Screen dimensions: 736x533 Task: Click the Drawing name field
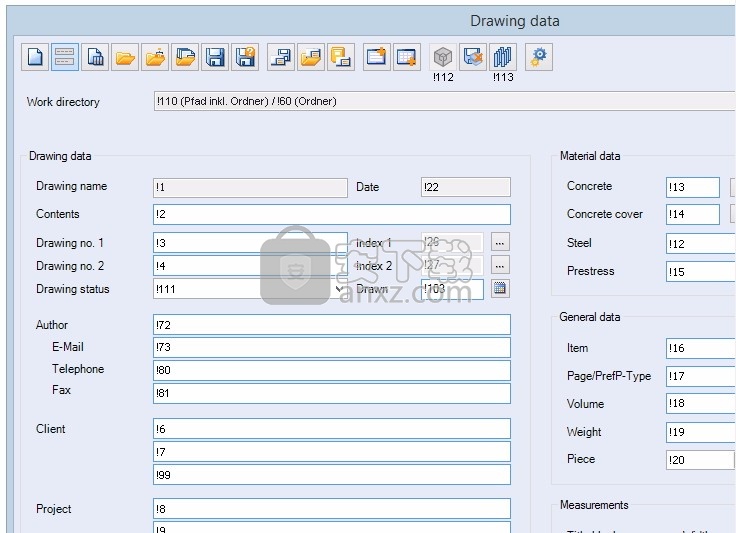coord(250,187)
